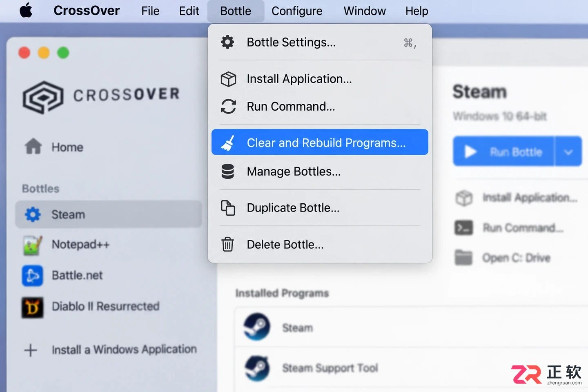Open the Configure menu

297,11
